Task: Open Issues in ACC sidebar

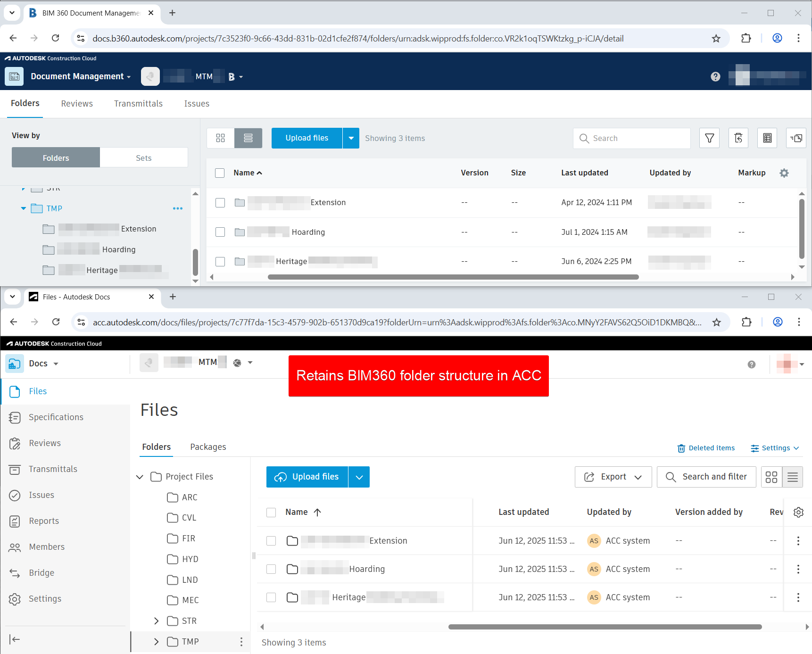Action: (41, 495)
